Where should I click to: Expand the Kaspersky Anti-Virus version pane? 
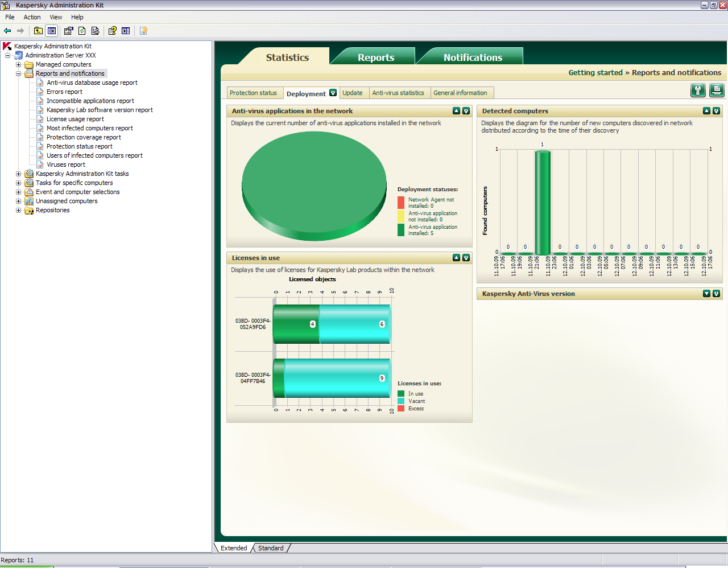point(706,294)
